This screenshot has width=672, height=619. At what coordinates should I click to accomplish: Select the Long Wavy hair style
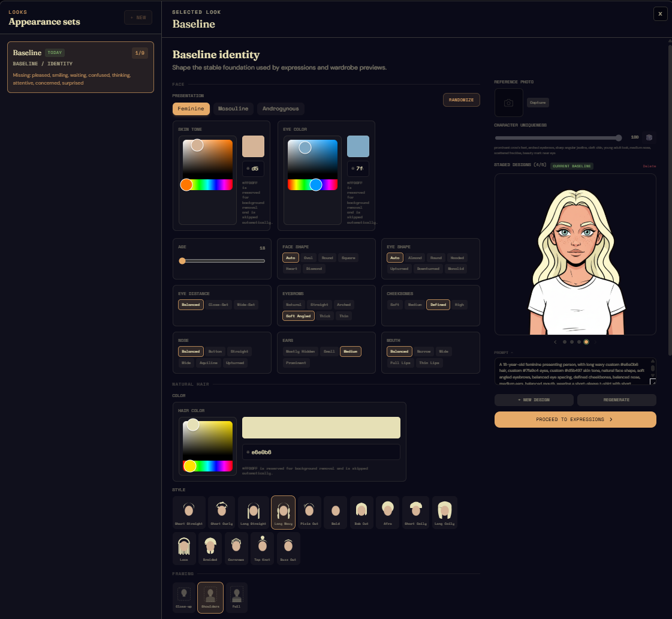click(283, 512)
